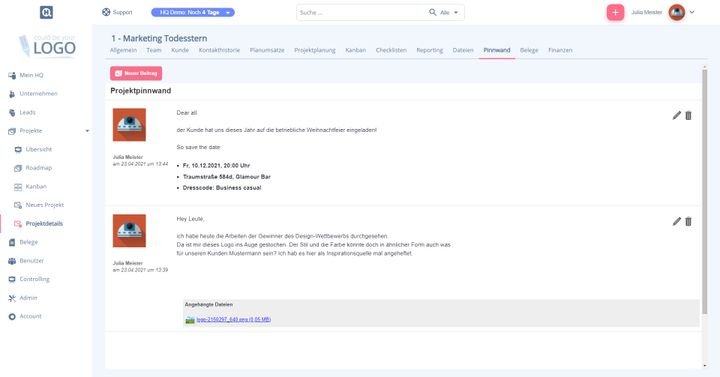
Task: Click the Account sidebar icon
Action: point(12,316)
